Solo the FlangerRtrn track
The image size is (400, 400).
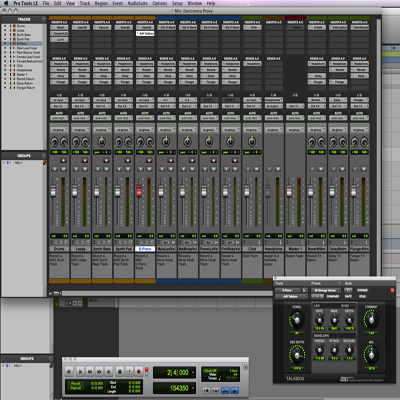pyautogui.click(x=355, y=169)
